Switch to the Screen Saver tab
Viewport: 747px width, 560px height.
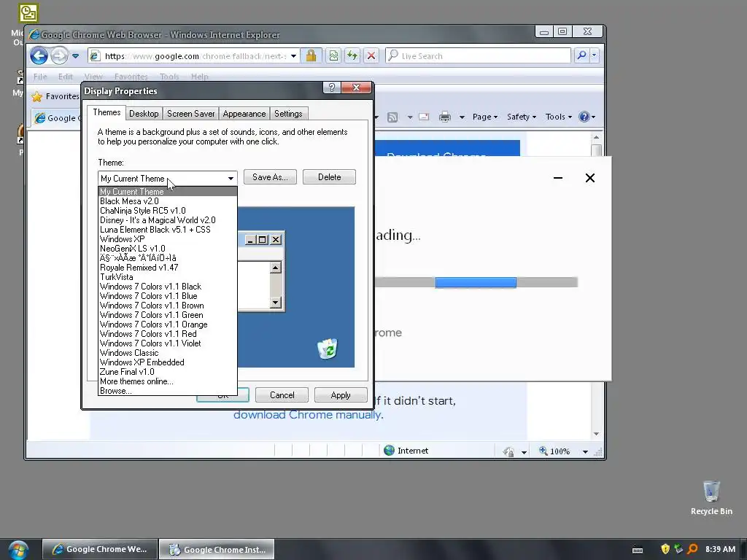190,114
